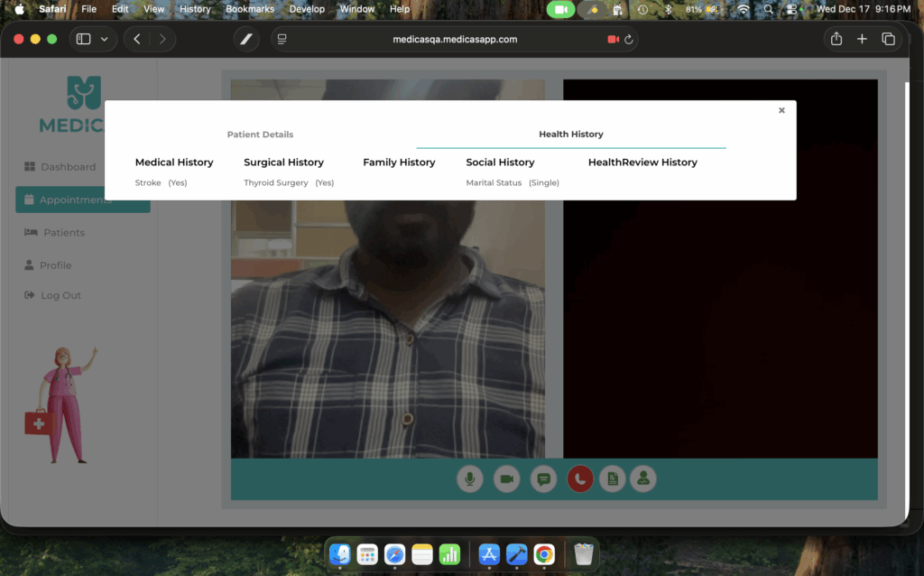Open the chat message button
The width and height of the screenshot is (924, 576).
point(543,478)
